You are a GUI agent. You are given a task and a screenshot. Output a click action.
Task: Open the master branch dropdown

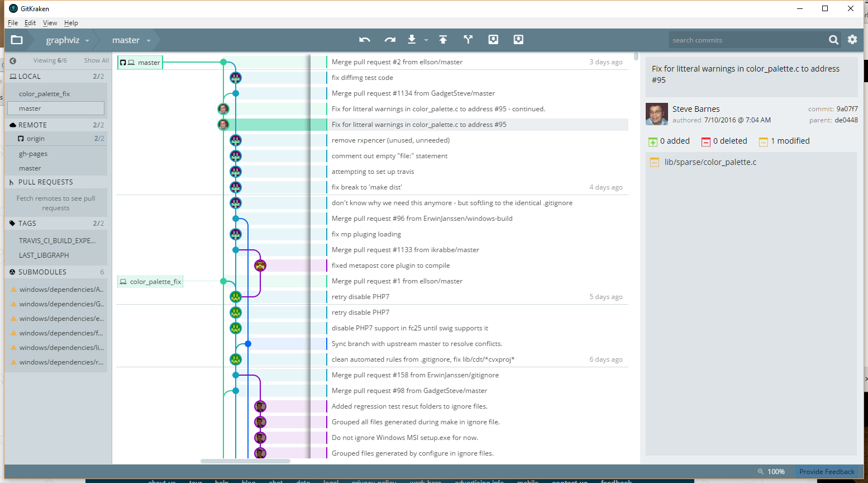tap(131, 40)
